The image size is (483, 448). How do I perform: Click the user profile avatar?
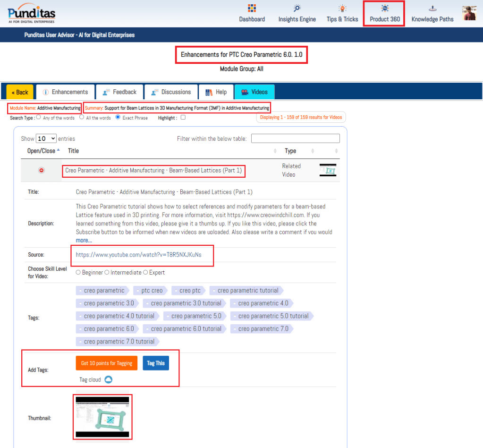(x=469, y=13)
